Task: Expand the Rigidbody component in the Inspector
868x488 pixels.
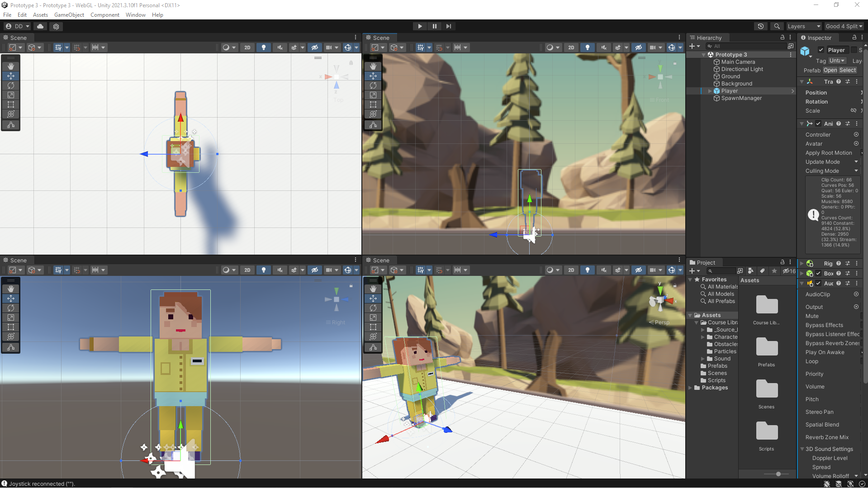Action: (x=802, y=263)
